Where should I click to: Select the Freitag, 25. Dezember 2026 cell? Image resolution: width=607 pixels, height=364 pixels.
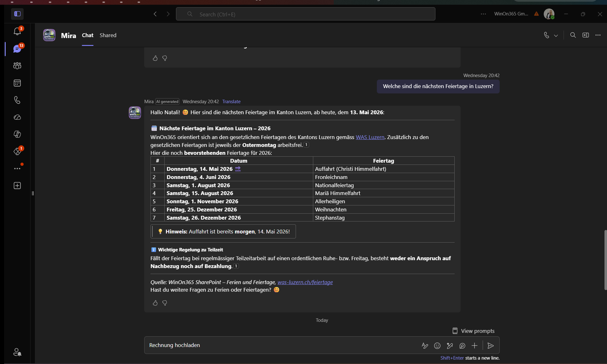point(239,210)
